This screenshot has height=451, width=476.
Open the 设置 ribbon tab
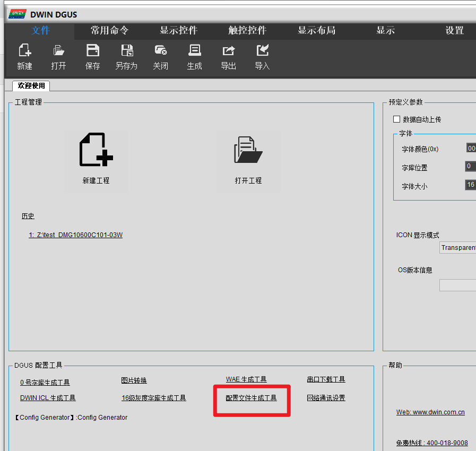(454, 30)
